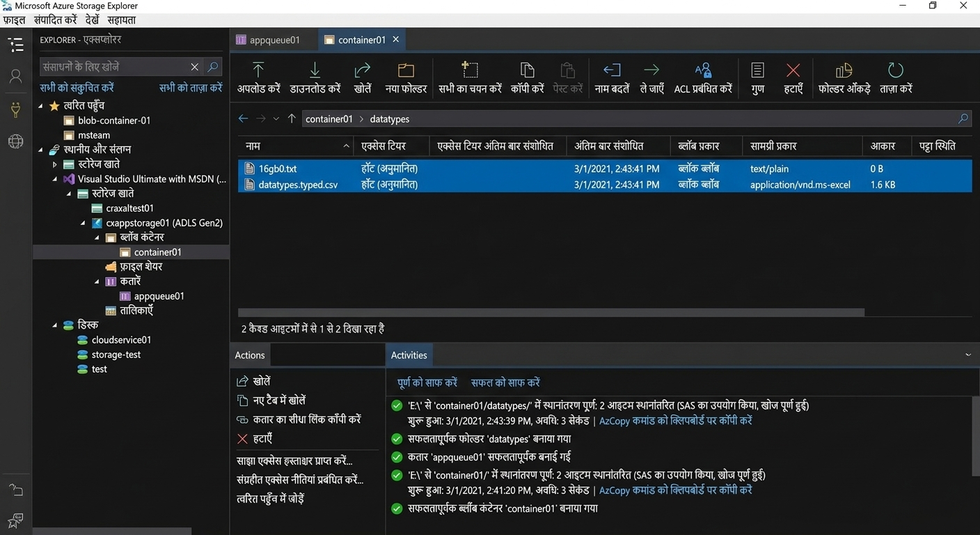Viewport: 980px width, 535px height.
Task: Open the recent locations dropdown arrow in the navigation bar
Action: (x=276, y=118)
